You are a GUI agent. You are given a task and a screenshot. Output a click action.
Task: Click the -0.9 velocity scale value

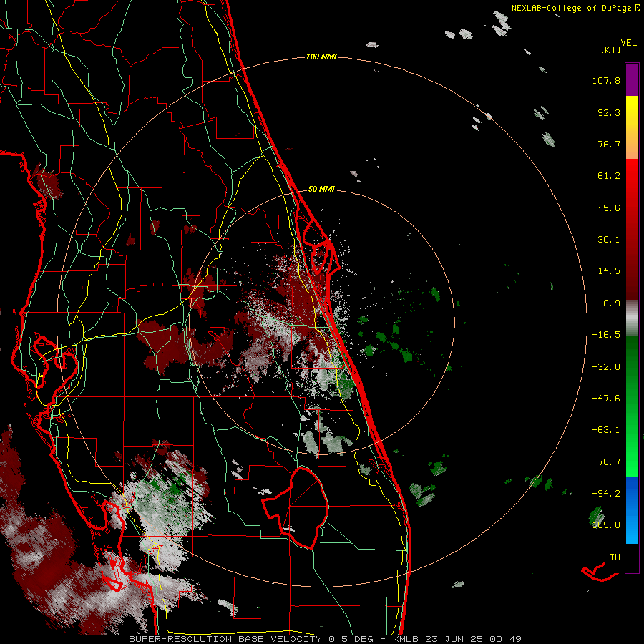click(609, 303)
